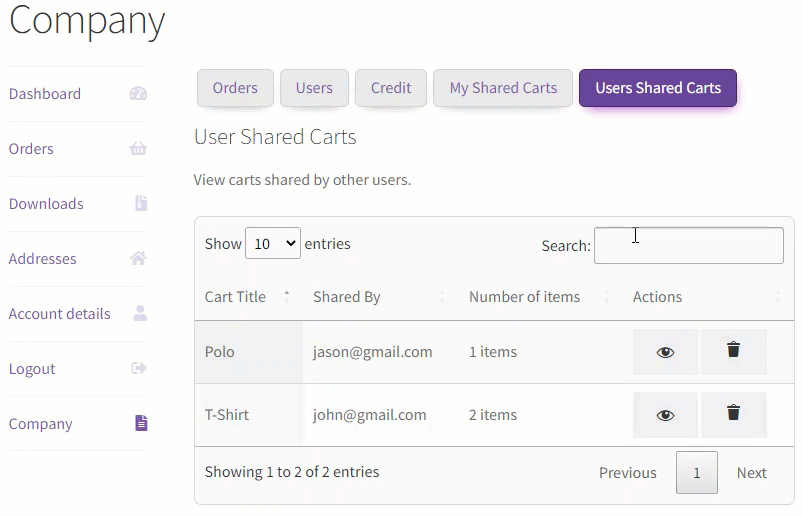View the T-Shirt shared cart
This screenshot has height=516, width=802.
[x=665, y=415]
